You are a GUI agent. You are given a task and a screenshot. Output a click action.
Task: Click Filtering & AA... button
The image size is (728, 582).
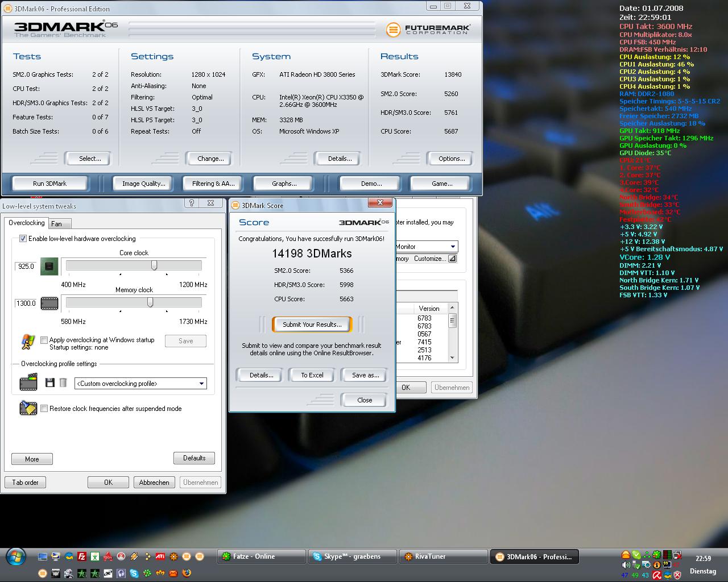[x=213, y=184]
